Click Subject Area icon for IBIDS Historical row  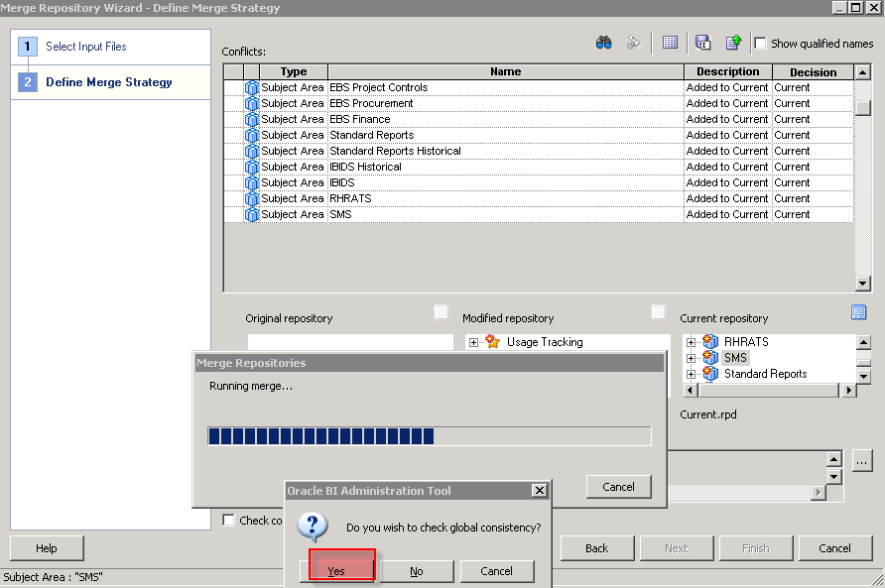pyautogui.click(x=252, y=167)
